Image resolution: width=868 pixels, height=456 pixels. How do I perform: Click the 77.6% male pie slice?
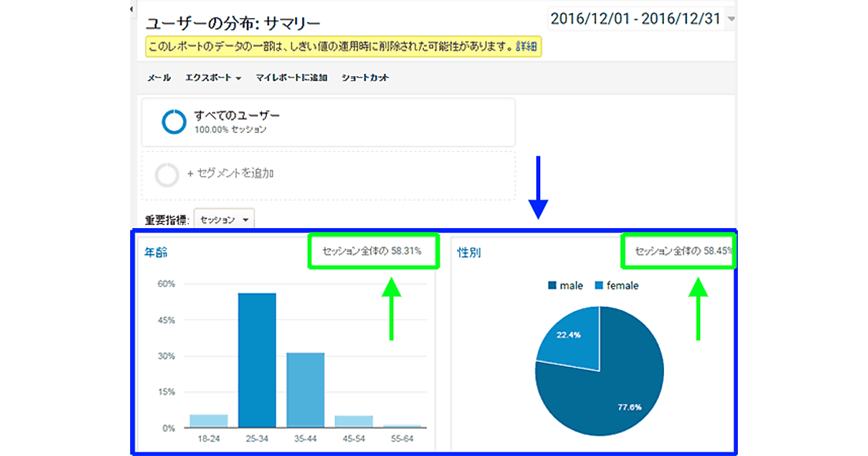pos(608,391)
